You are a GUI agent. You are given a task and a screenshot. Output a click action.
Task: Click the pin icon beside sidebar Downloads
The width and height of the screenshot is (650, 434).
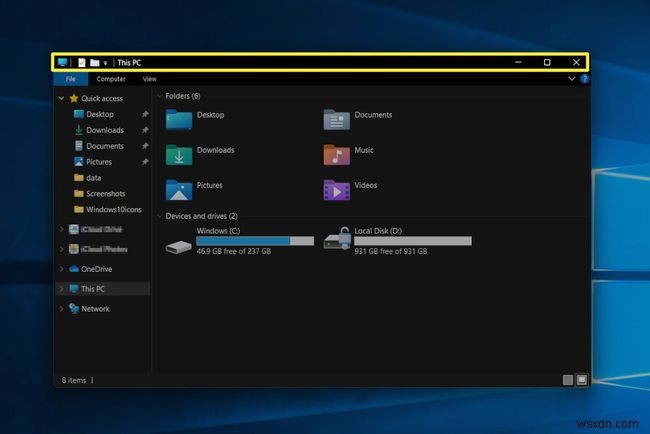pos(145,130)
